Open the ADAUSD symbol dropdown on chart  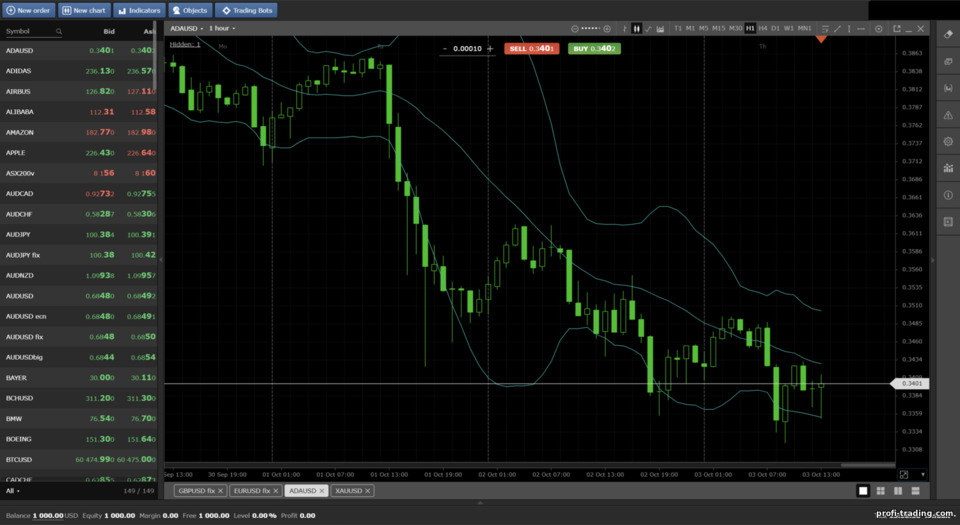(x=187, y=28)
